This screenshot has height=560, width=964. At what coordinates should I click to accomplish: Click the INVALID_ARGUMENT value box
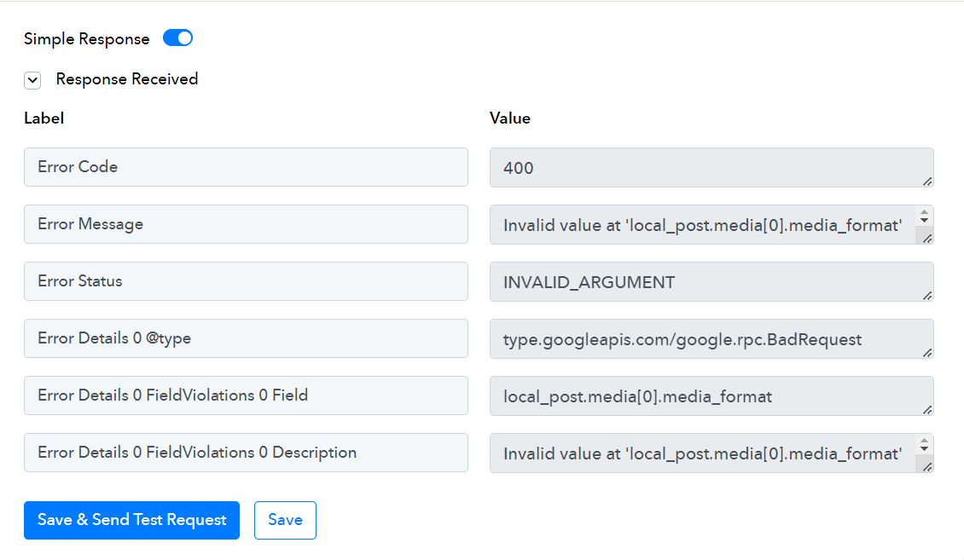point(711,282)
